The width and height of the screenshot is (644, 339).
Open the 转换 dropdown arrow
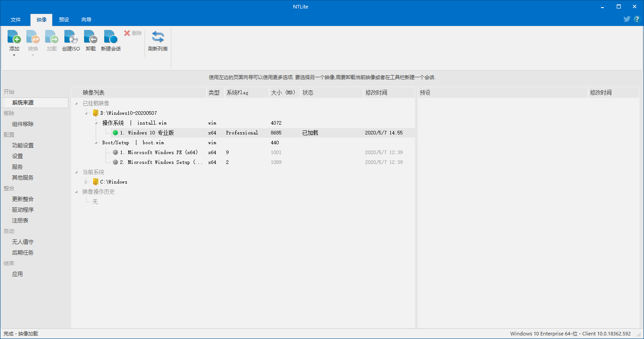33,55
